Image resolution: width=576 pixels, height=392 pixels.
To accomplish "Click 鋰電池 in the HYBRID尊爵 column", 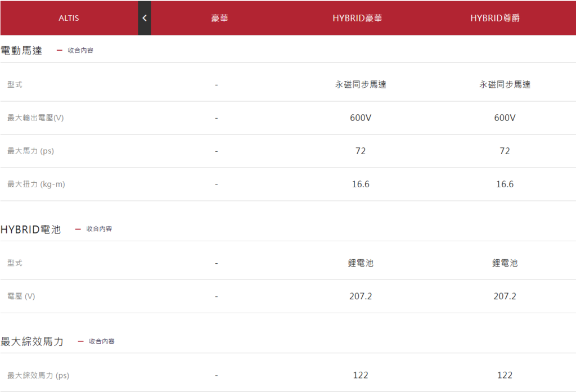I will tap(505, 263).
